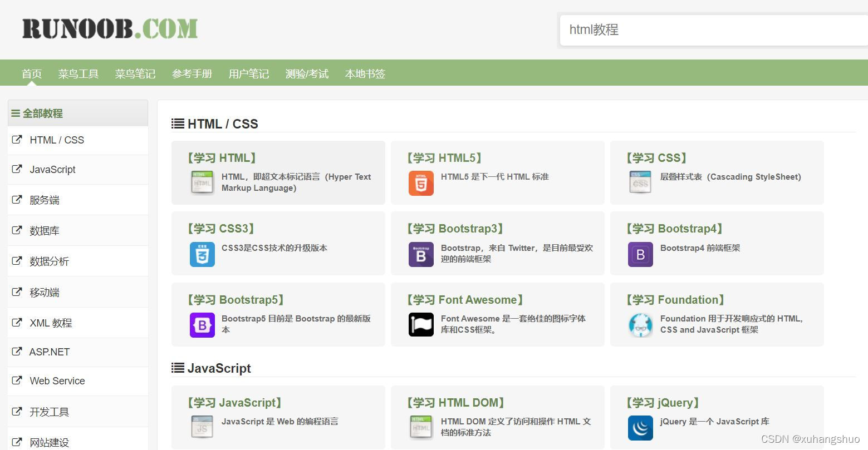Open the 【学习 CSS3】 title link

click(x=221, y=229)
